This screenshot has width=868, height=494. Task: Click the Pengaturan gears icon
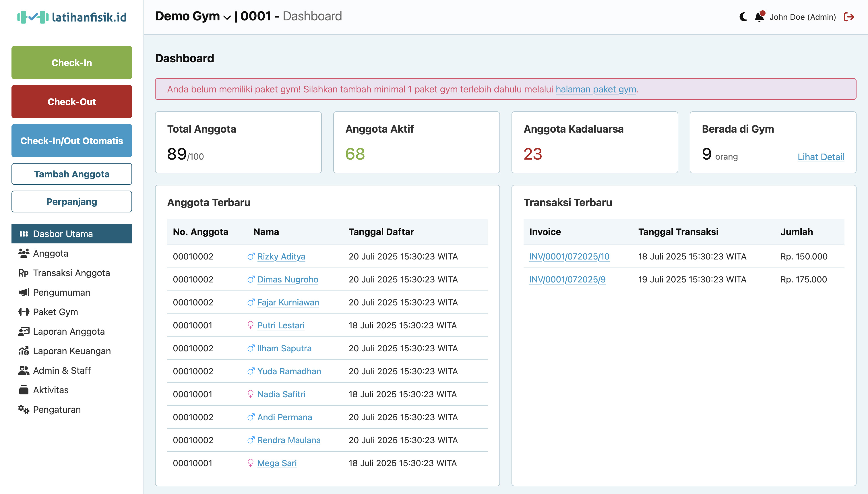[x=24, y=410]
